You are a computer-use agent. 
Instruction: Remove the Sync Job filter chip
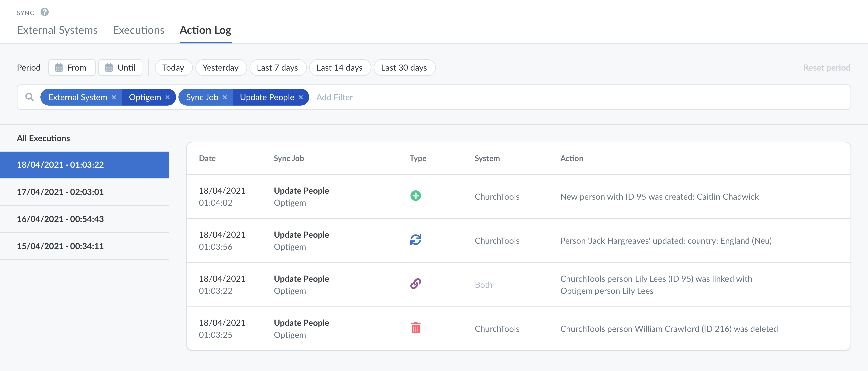[x=225, y=97]
